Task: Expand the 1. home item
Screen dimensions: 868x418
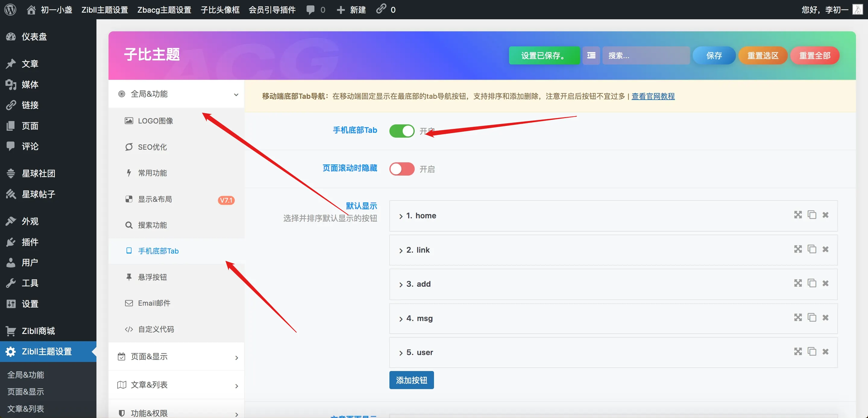Action: 613,216
